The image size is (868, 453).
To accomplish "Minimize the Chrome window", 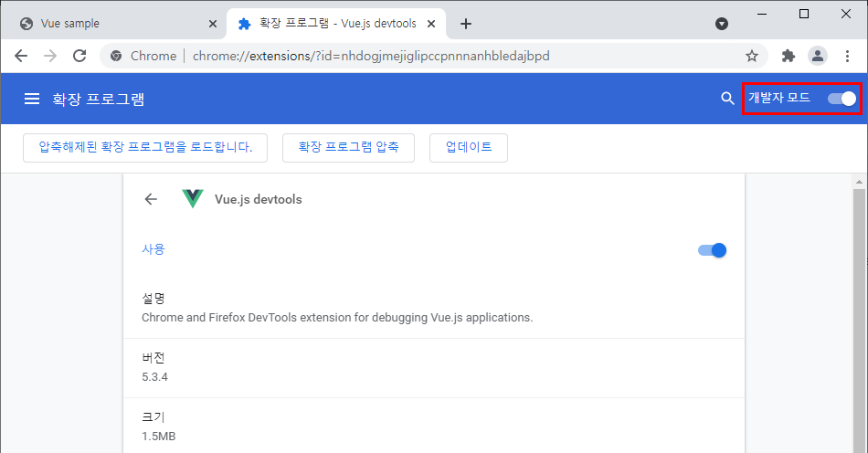I will pos(762,14).
